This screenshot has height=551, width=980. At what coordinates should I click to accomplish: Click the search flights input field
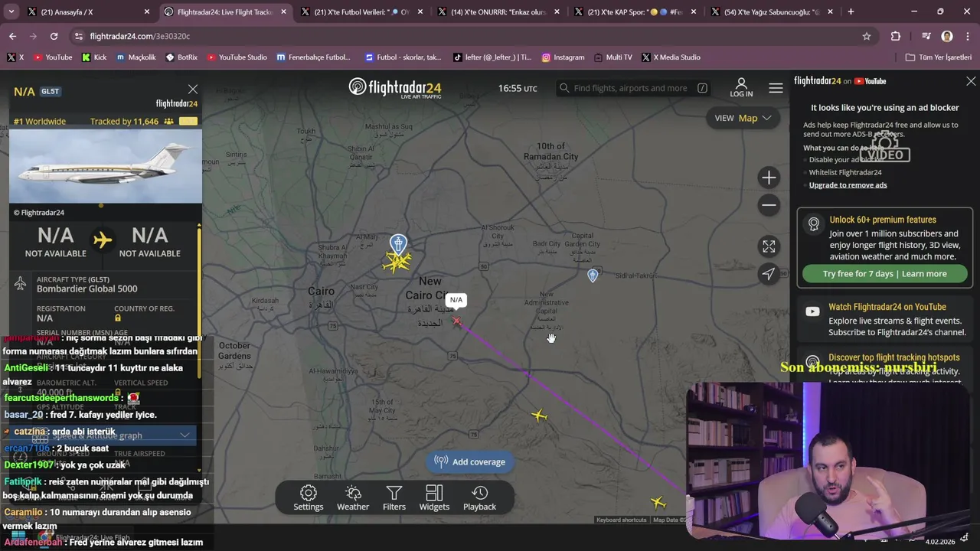(x=632, y=88)
